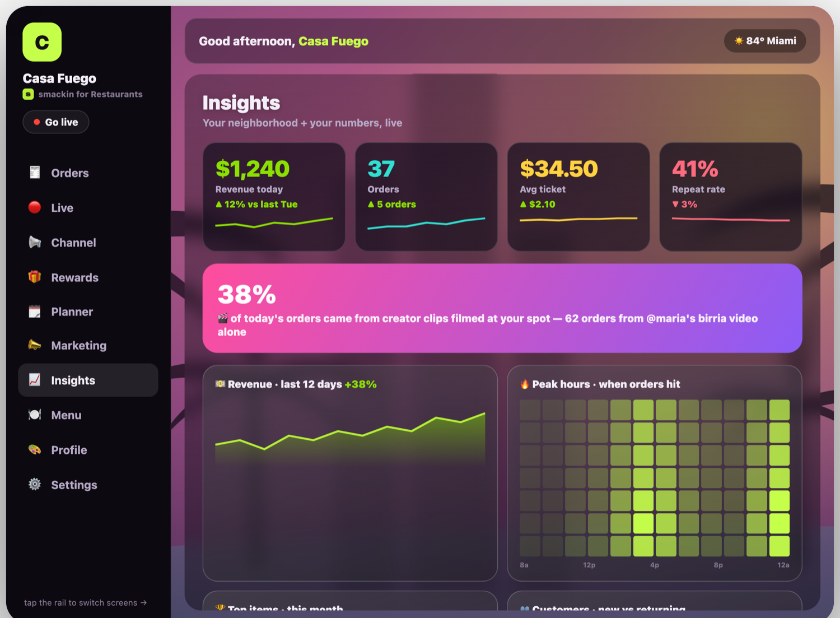Click the clapperboard icon in pink banner
Image resolution: width=840 pixels, height=618 pixels.
(222, 318)
